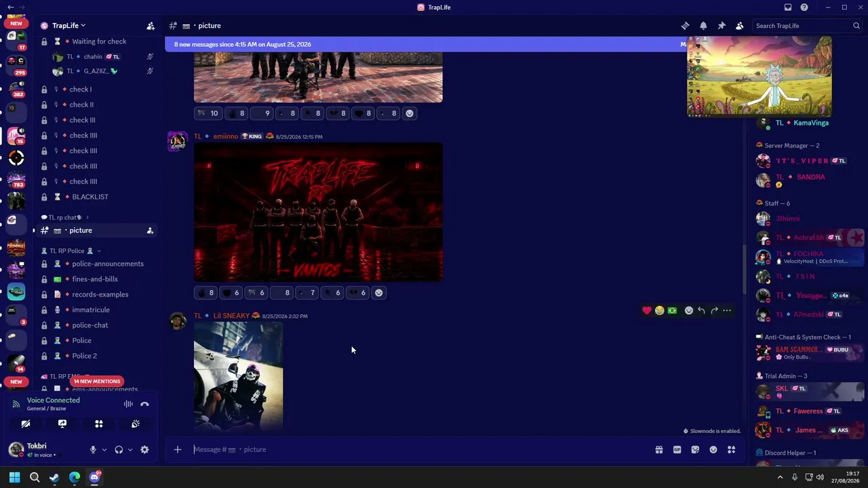The image size is (868, 488).
Task: Collapse the TL RP Police category
Action: coord(71,251)
